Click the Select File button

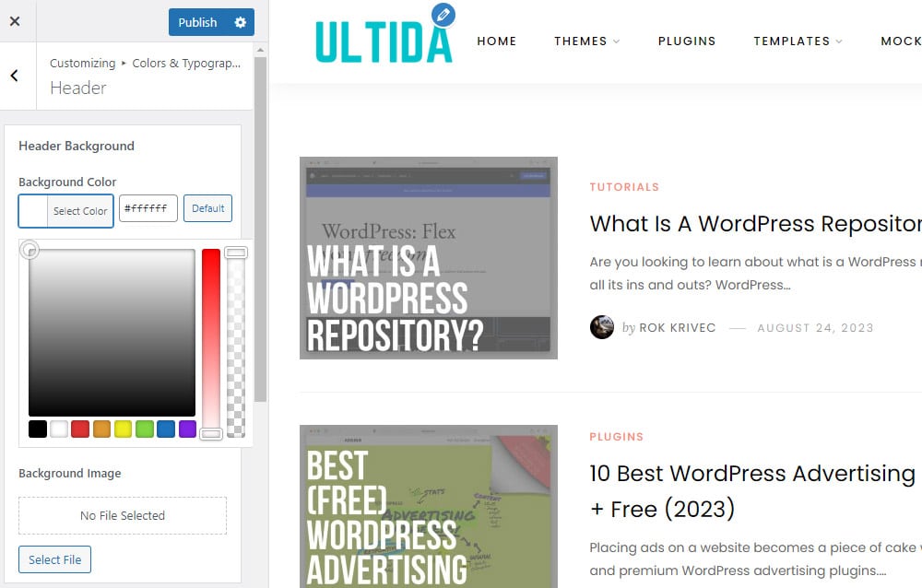[54, 559]
